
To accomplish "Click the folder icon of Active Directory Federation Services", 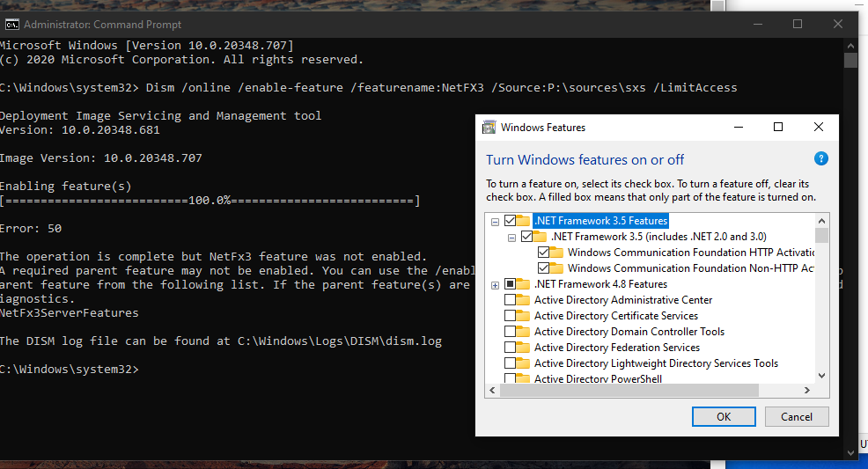I will coord(523,348).
